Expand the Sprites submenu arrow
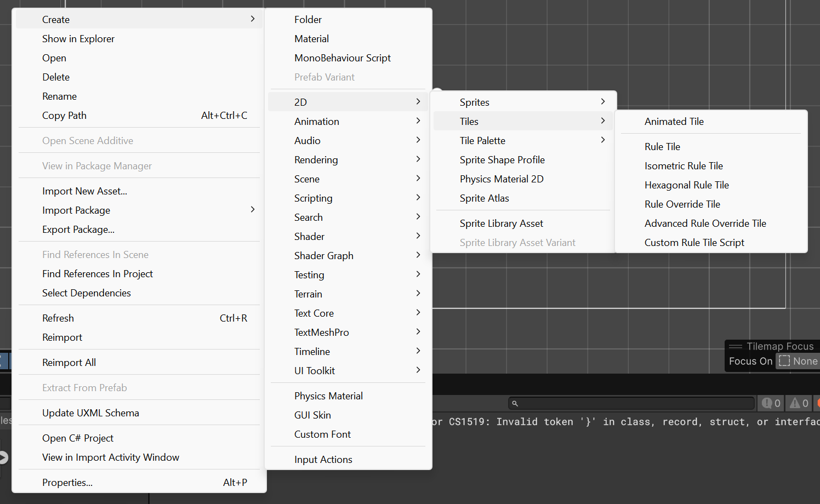The width and height of the screenshot is (820, 504). 602,102
